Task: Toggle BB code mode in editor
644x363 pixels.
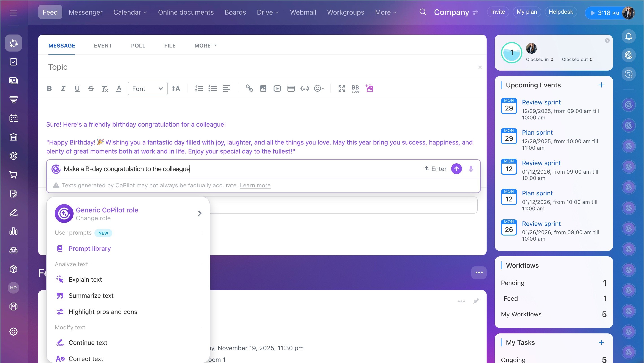Action: coord(355,89)
